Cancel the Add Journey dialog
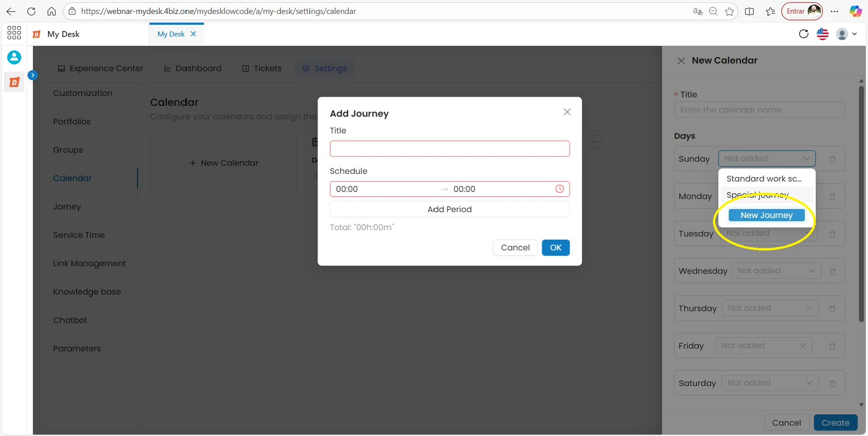 point(515,247)
